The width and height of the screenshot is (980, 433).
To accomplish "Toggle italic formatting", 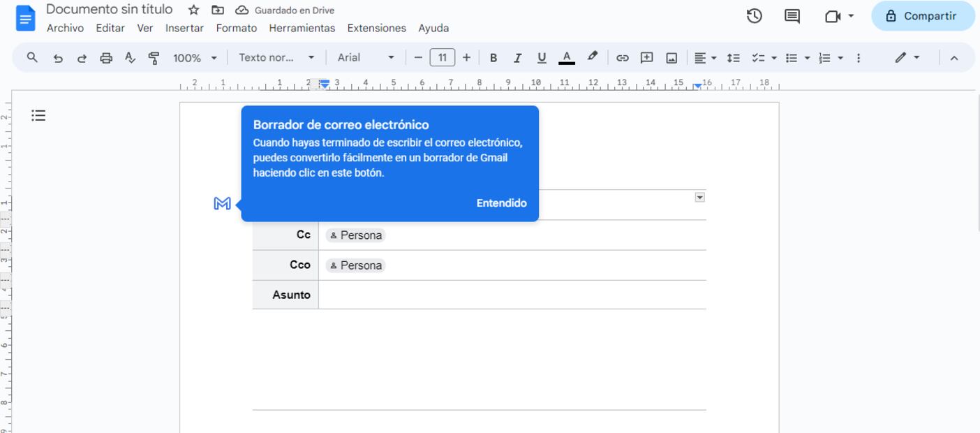I will (517, 58).
